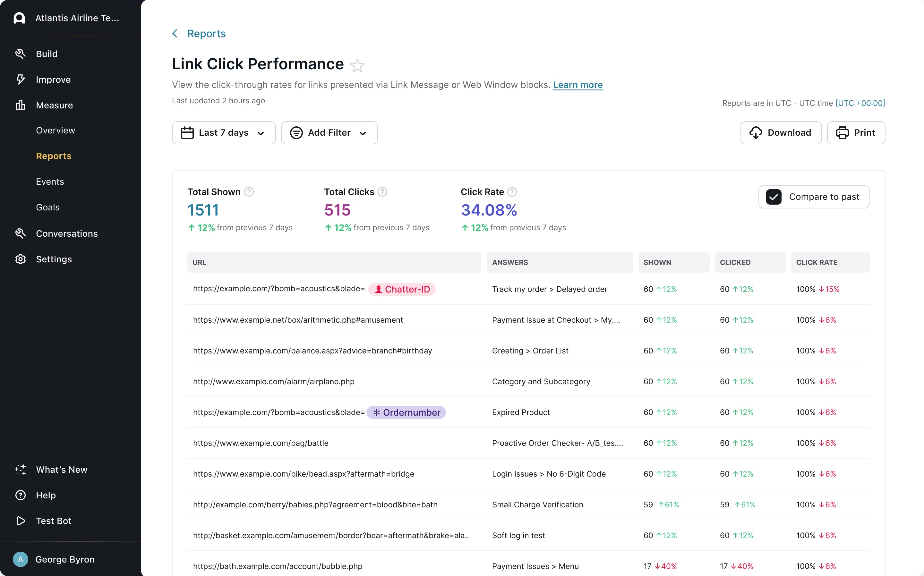
Task: Open the Learn more link
Action: click(x=577, y=85)
